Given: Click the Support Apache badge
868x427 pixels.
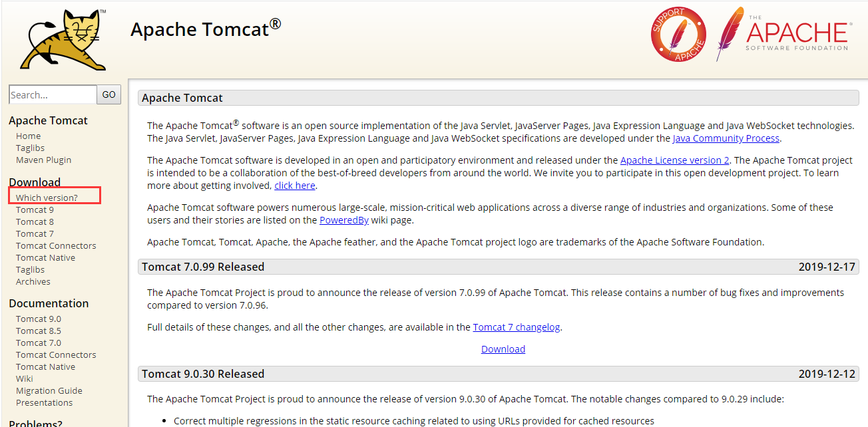Looking at the screenshot, I should (678, 35).
